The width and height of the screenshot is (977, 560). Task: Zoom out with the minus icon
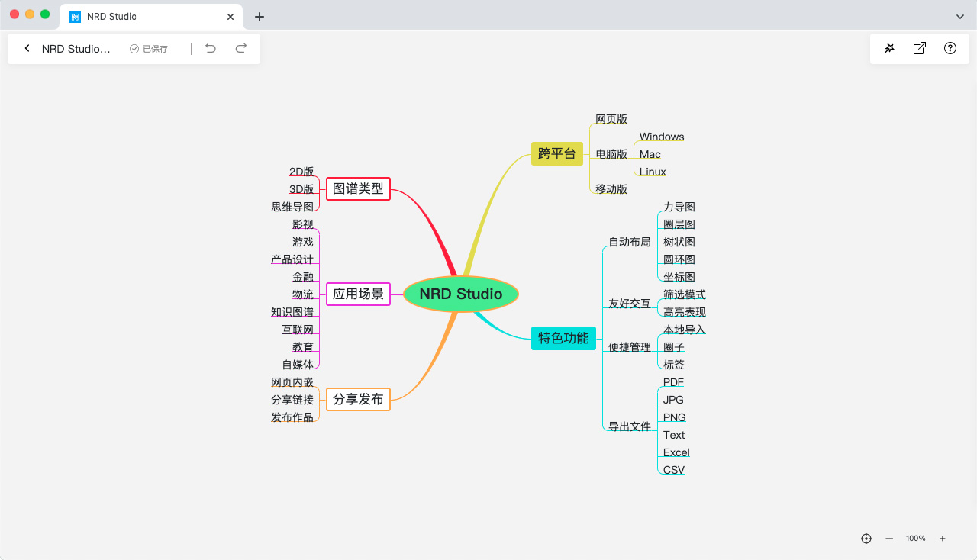[x=889, y=539]
